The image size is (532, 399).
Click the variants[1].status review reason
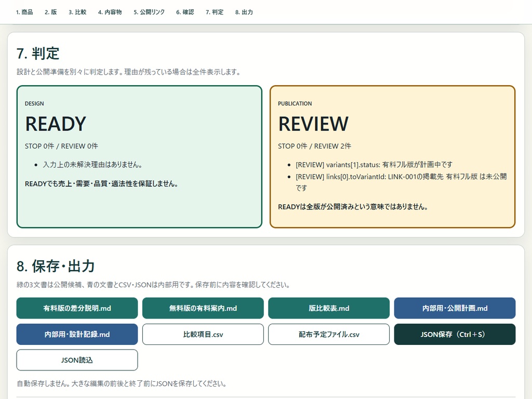click(374, 165)
